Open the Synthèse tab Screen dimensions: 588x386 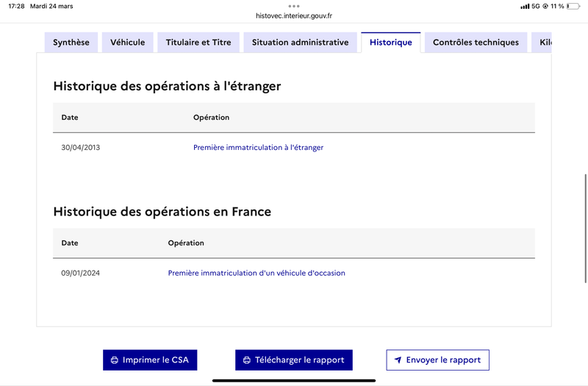71,43
